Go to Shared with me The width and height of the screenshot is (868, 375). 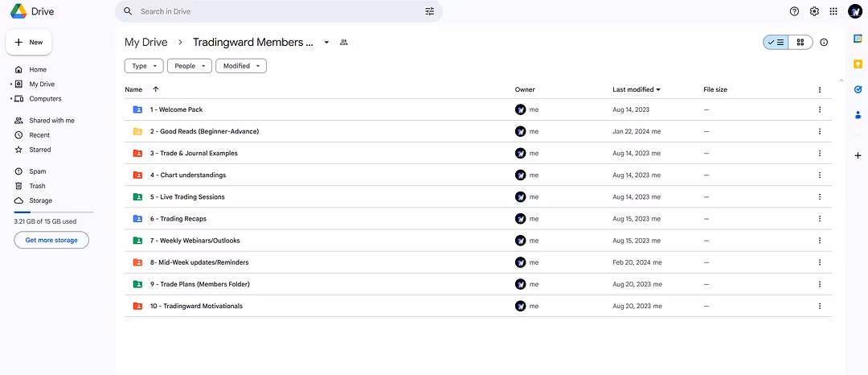51,121
